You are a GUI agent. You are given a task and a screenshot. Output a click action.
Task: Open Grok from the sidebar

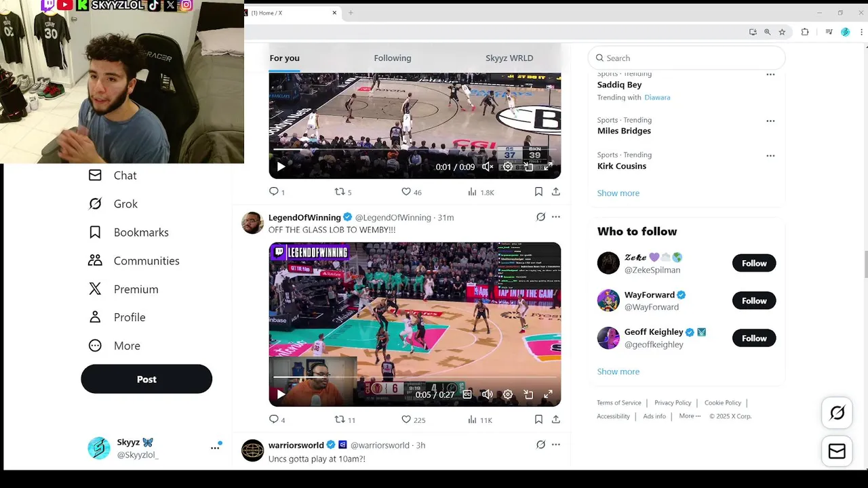pyautogui.click(x=113, y=204)
